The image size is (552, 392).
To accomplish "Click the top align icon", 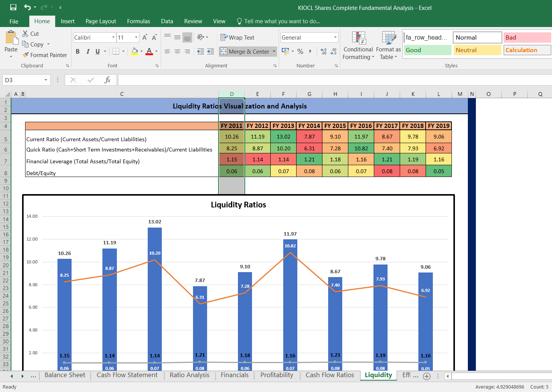I will coord(168,37).
